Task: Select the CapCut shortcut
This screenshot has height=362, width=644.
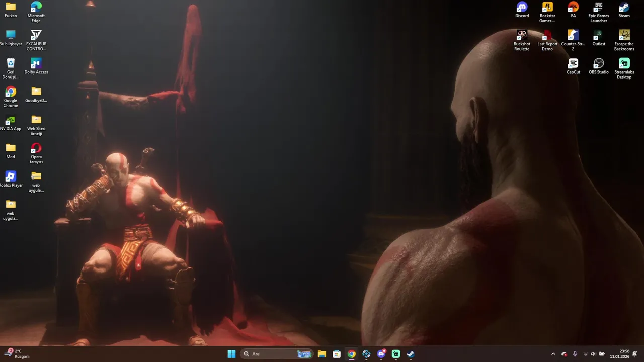Action: pyautogui.click(x=573, y=66)
